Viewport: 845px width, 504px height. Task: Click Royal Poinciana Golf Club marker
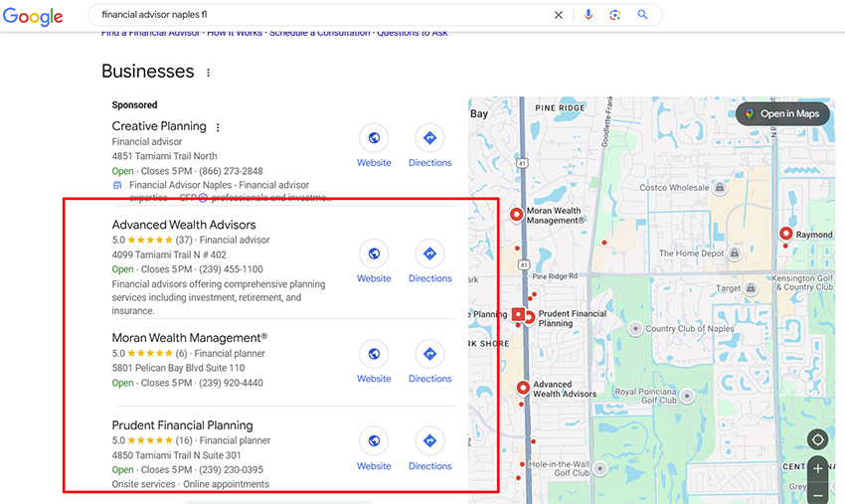(687, 396)
